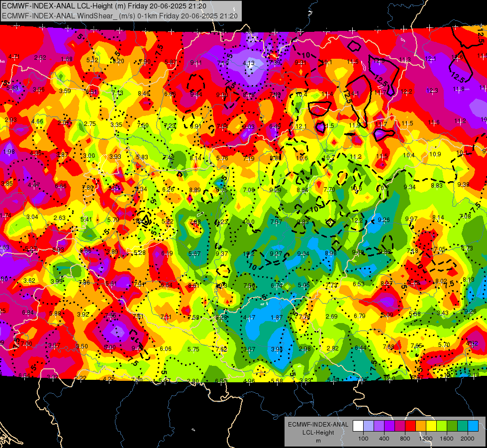Click the legend tick label 1600
This screenshot has height=448, width=487.
click(x=447, y=439)
